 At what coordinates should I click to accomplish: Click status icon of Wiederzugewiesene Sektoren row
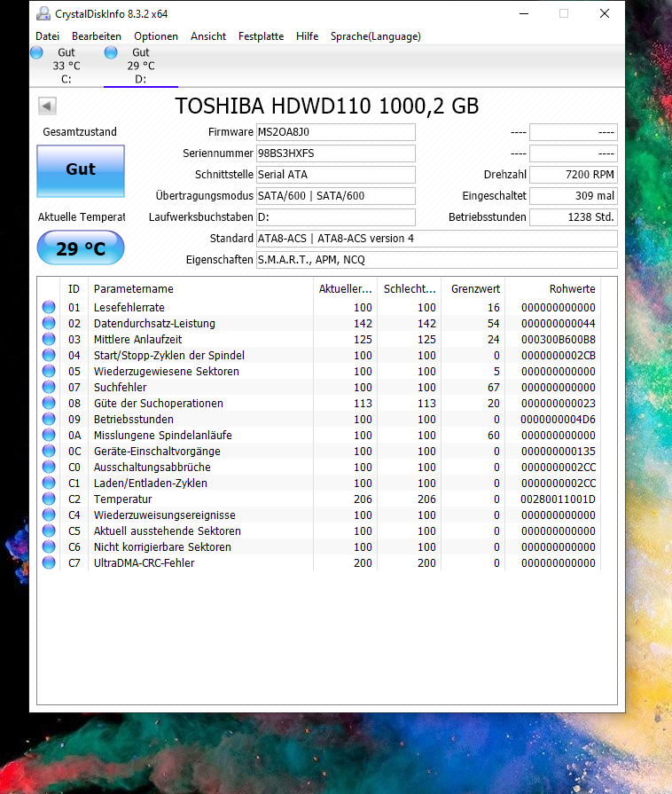(49, 371)
